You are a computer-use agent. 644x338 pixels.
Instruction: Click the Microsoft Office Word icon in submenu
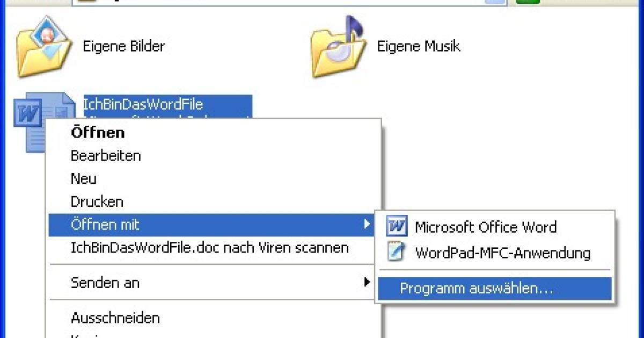click(x=397, y=227)
